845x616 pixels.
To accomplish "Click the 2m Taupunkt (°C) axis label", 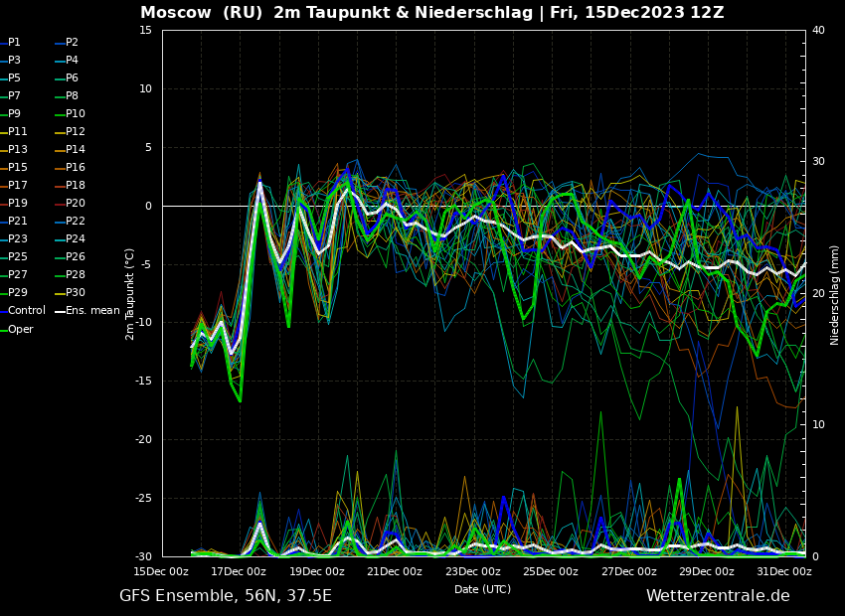I will pos(129,294).
